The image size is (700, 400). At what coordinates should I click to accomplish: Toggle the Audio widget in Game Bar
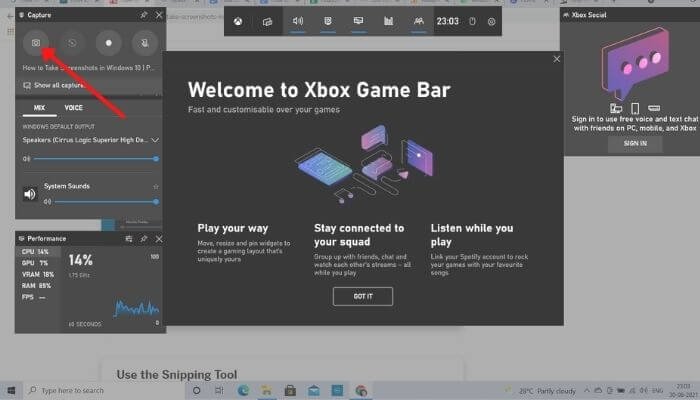(298, 21)
